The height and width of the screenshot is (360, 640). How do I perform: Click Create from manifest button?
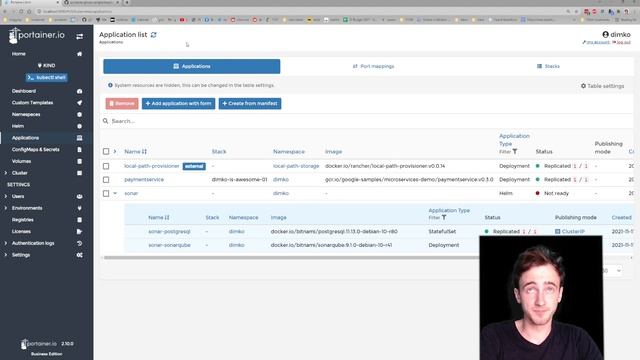coord(250,104)
